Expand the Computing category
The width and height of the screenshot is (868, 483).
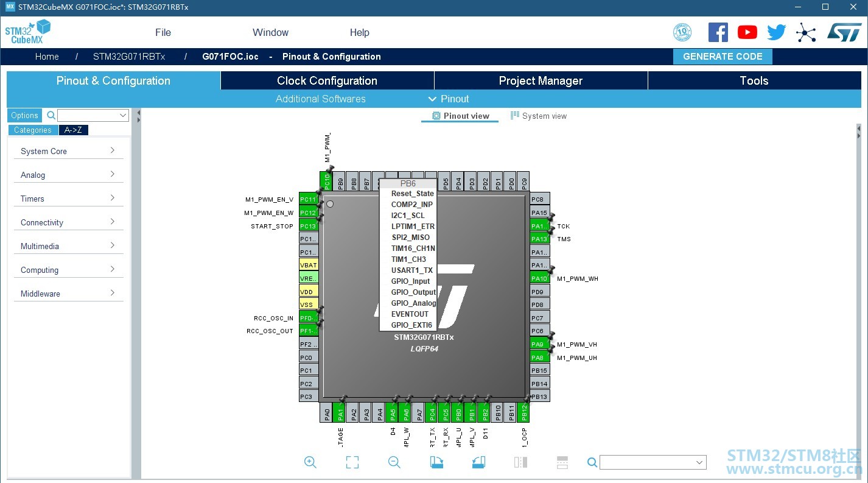point(69,270)
